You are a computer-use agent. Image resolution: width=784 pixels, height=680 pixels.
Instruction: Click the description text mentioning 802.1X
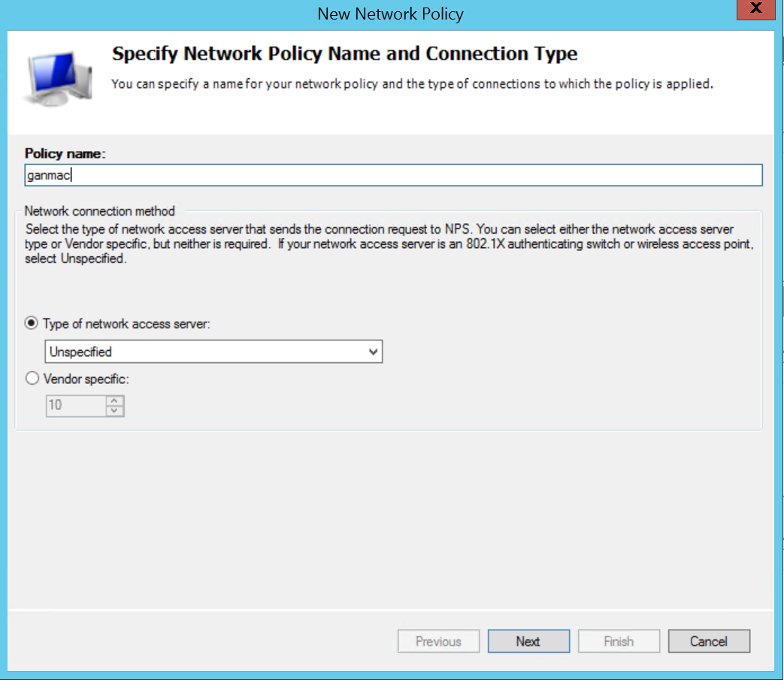[389, 243]
